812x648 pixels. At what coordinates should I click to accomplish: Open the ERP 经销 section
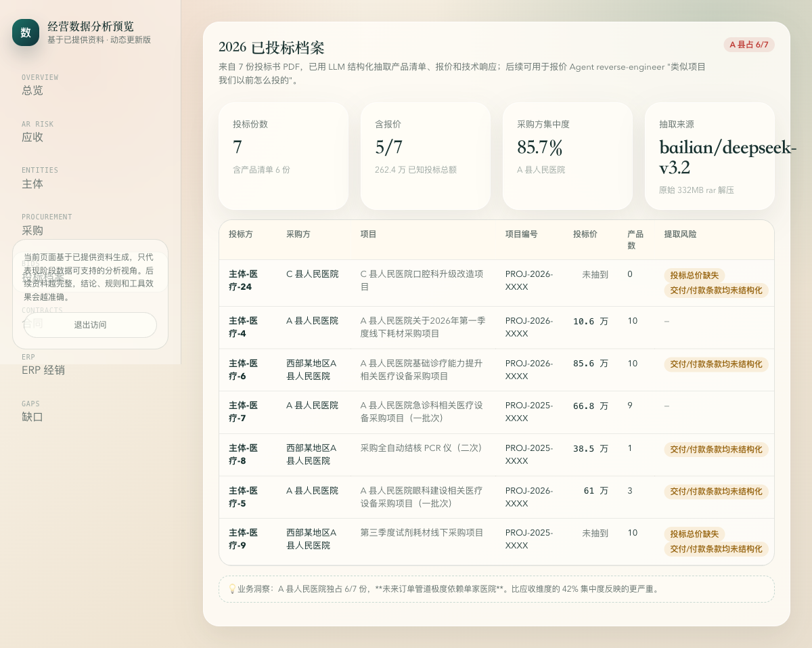[x=43, y=370]
